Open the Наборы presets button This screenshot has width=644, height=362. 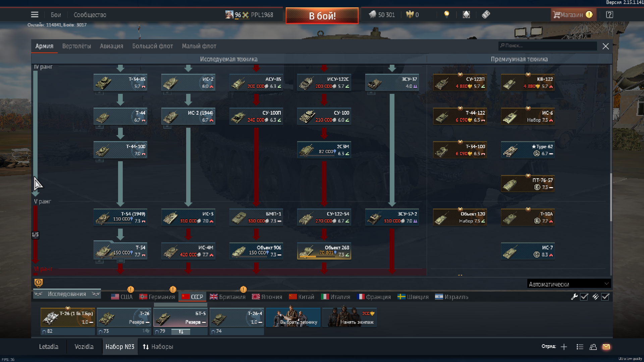(158, 347)
